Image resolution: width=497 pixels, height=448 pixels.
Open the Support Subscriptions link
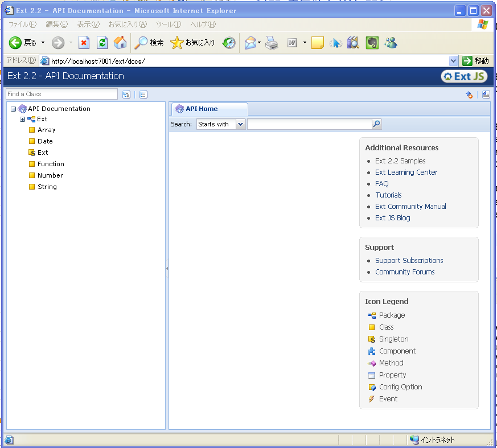(409, 261)
